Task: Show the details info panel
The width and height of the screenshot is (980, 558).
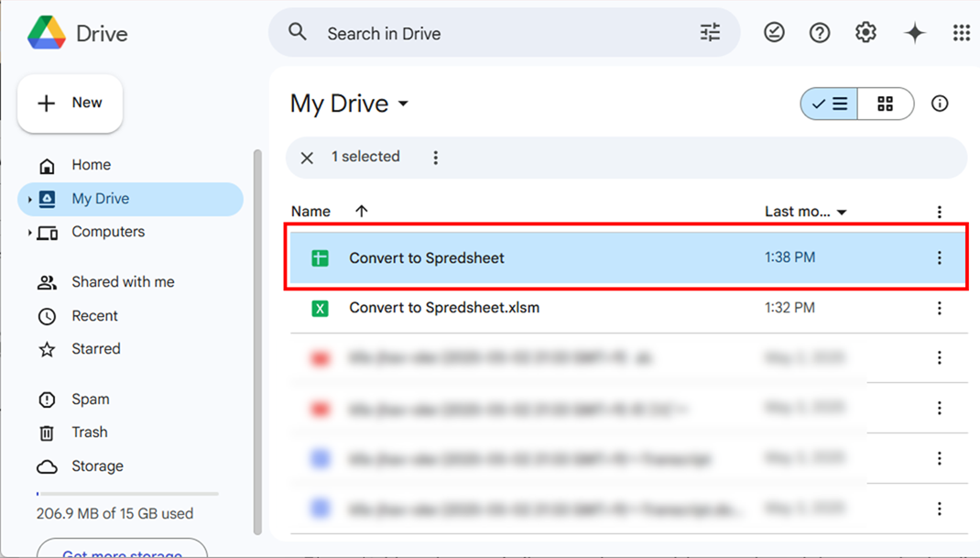Action: click(940, 104)
